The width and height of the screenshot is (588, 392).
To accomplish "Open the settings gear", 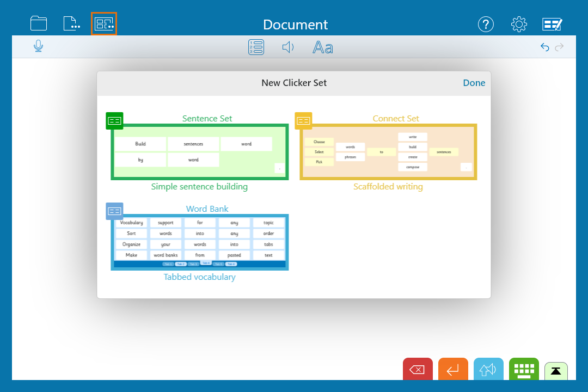I will tap(519, 24).
